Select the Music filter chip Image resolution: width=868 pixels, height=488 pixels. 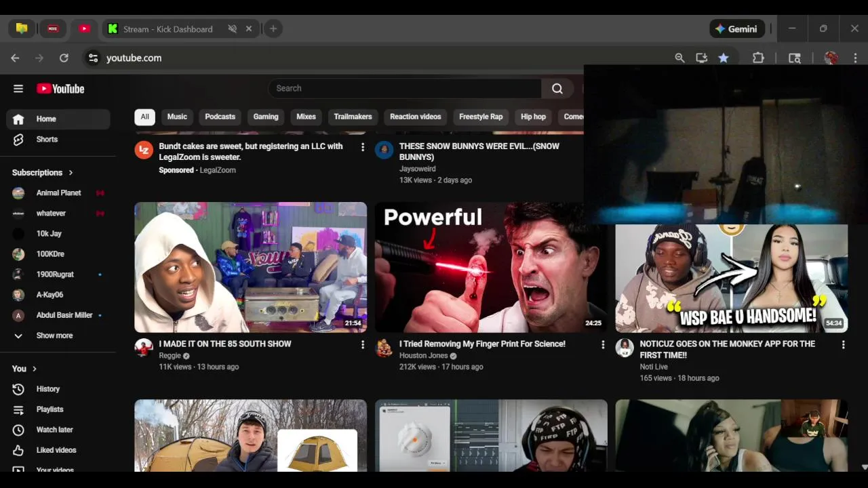pyautogui.click(x=177, y=117)
